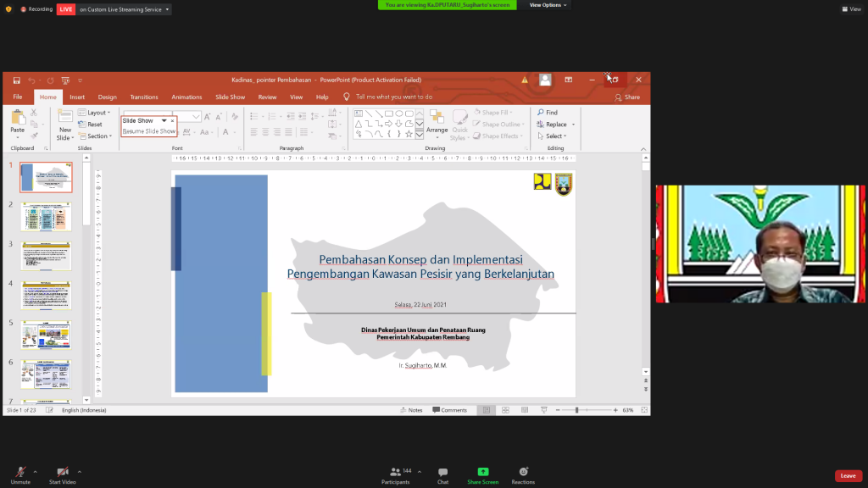
Task: Click Resume Slide Show
Action: point(148,131)
